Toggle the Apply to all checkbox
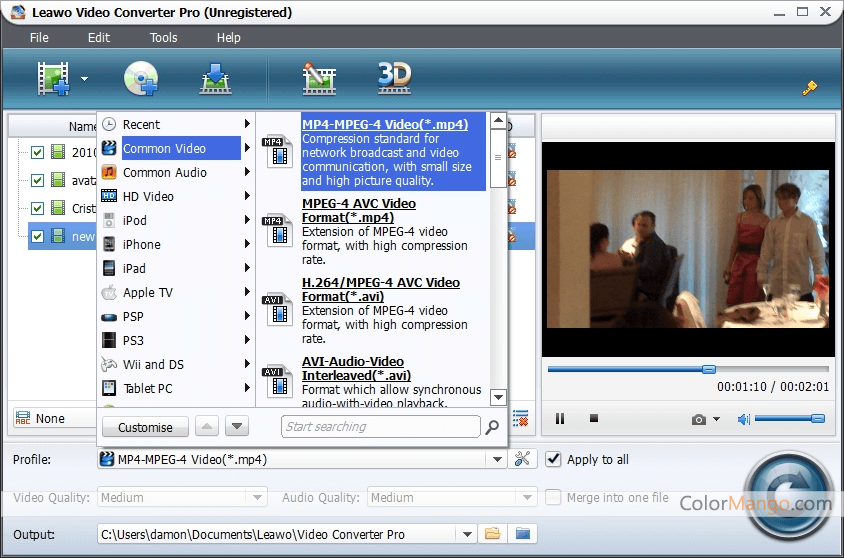The width and height of the screenshot is (844, 558). click(x=554, y=459)
